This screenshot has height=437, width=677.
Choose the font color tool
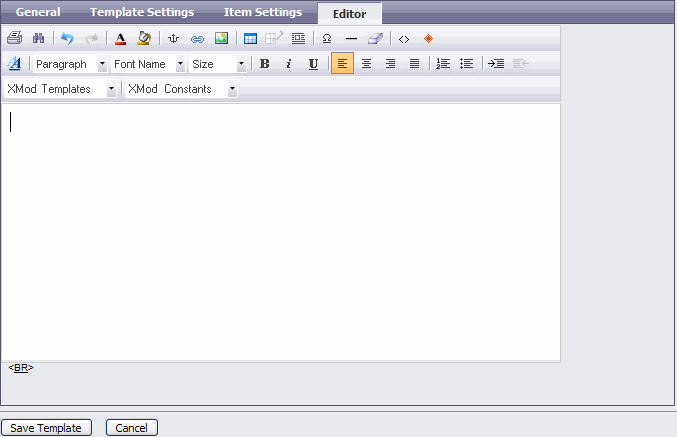pos(120,38)
